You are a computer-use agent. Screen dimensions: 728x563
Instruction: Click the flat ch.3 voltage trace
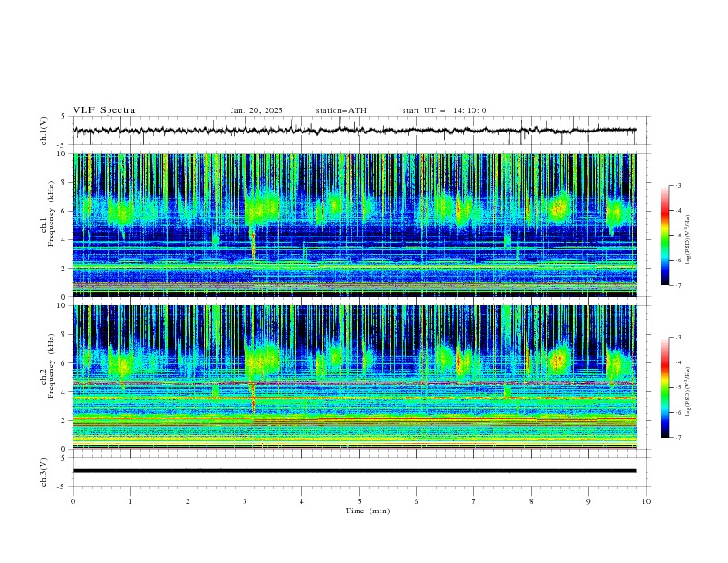354,471
